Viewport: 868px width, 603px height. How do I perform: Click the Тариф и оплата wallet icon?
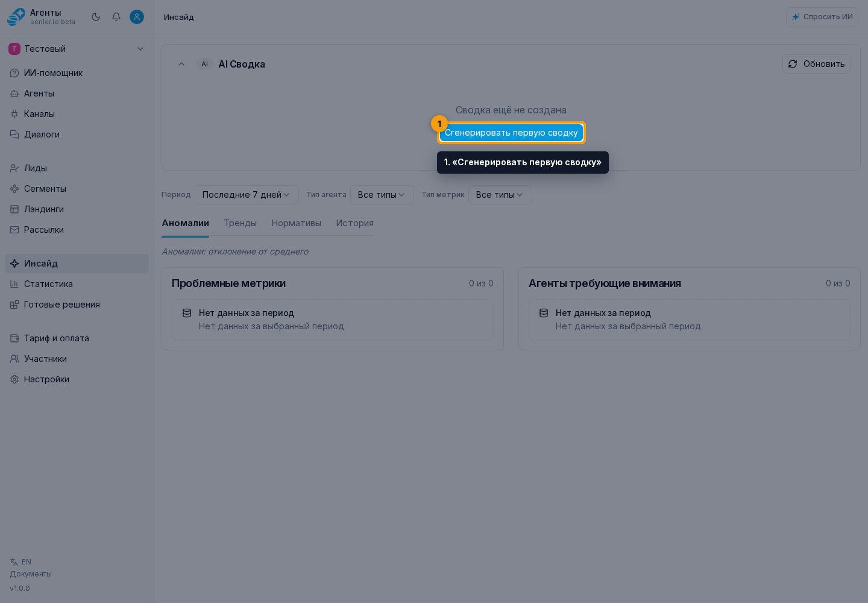tap(14, 338)
